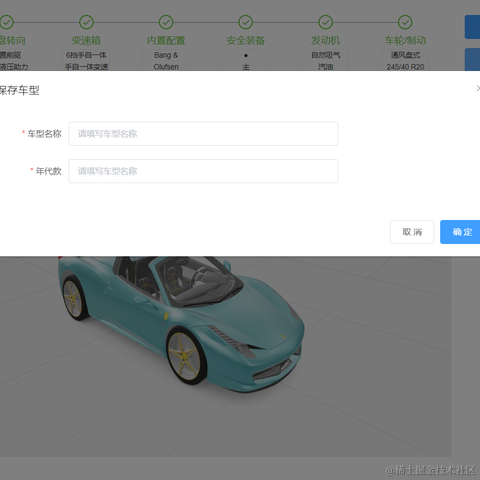The height and width of the screenshot is (480, 480).
Task: Cancel the dialog with 取消
Action: click(412, 232)
